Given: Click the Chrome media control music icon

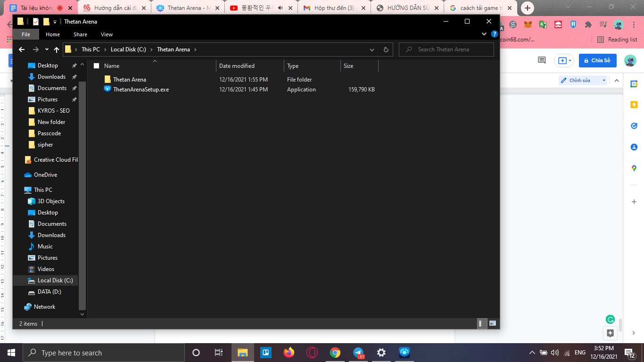Looking at the screenshot, I should click(603, 25).
